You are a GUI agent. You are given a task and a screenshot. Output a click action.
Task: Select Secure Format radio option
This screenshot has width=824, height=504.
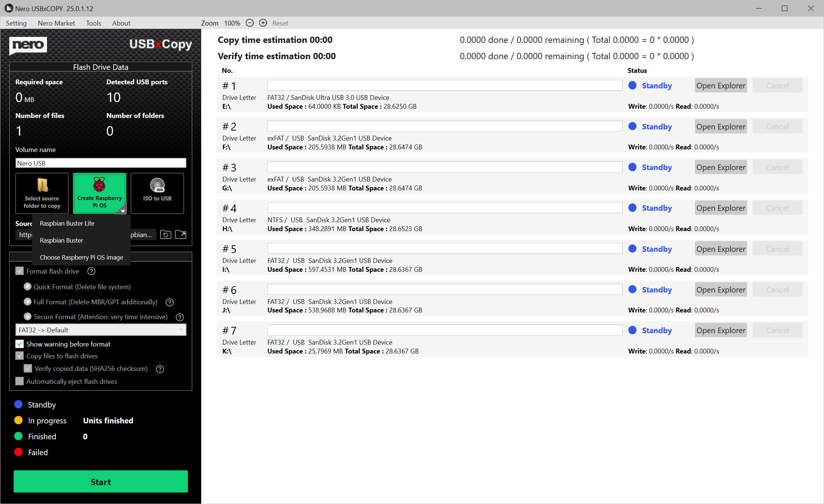coord(27,317)
